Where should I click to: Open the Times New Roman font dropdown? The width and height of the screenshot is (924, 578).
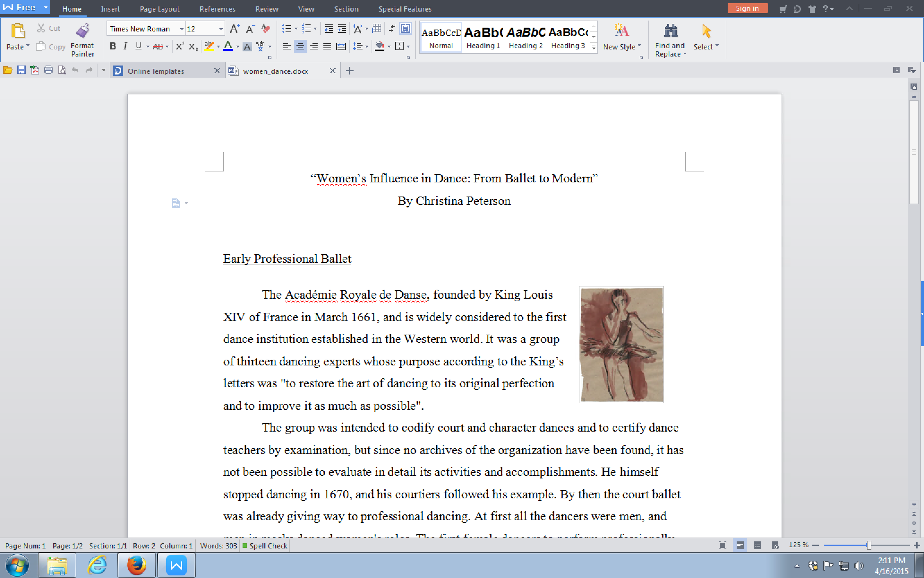click(182, 29)
